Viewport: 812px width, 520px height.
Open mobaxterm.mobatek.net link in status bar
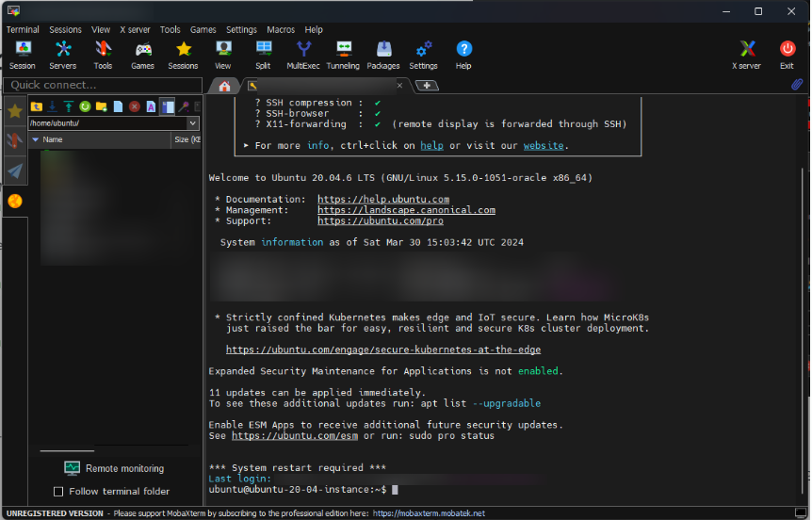click(429, 513)
